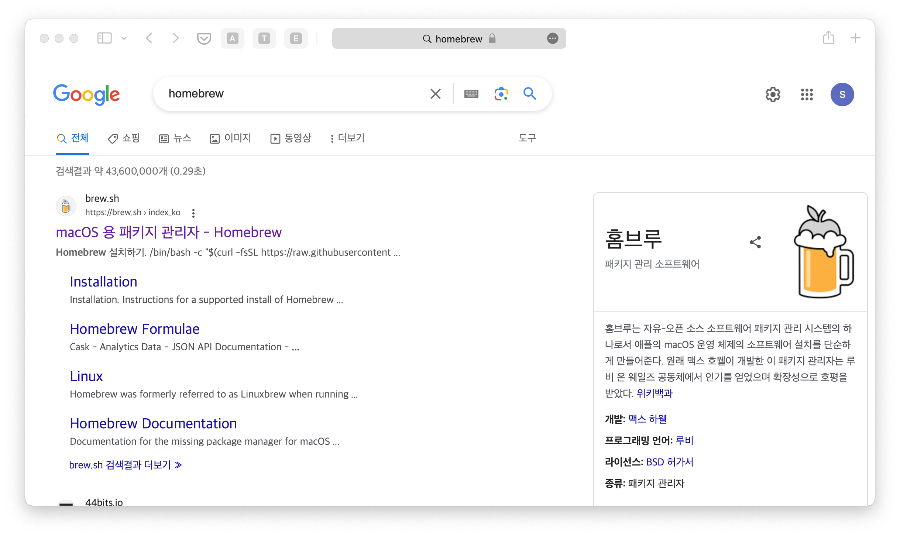
Task: Submit search with magnifier icon
Action: pos(530,94)
